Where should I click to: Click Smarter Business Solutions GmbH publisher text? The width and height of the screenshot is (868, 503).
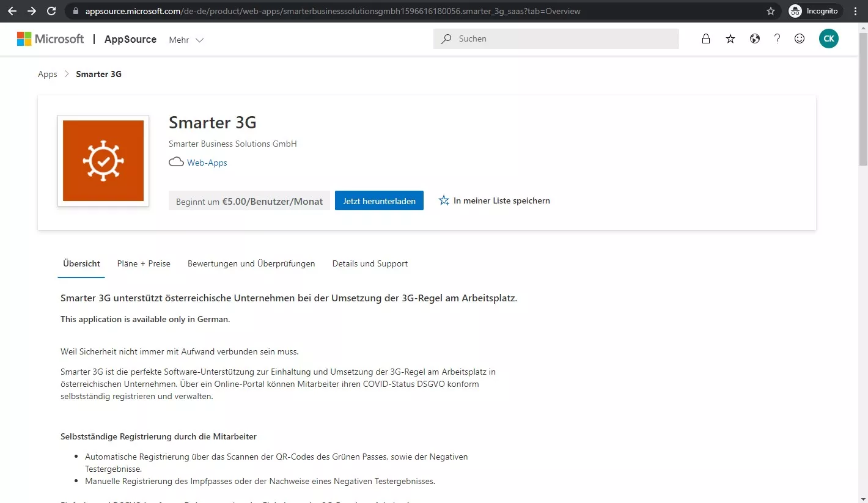coord(233,144)
